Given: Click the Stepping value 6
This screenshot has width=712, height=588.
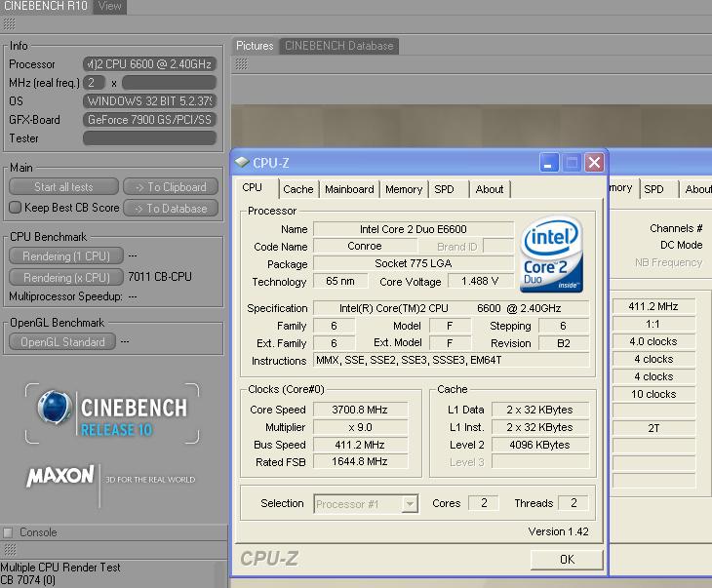Looking at the screenshot, I should coord(564,326).
